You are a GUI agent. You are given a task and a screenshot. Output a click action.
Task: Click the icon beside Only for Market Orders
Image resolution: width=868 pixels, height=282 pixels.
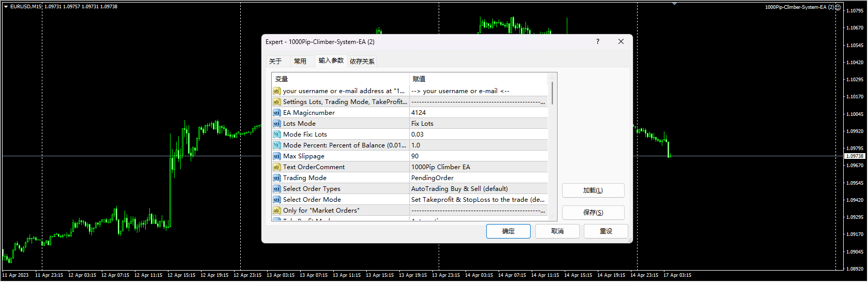pyautogui.click(x=276, y=211)
